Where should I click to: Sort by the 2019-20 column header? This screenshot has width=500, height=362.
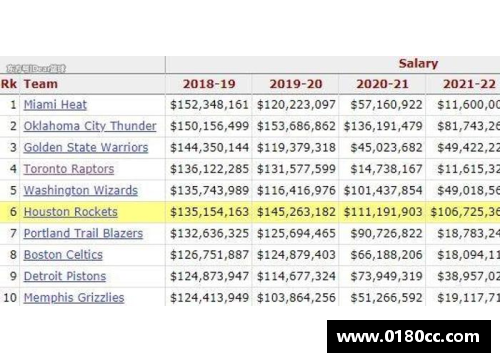click(x=296, y=84)
